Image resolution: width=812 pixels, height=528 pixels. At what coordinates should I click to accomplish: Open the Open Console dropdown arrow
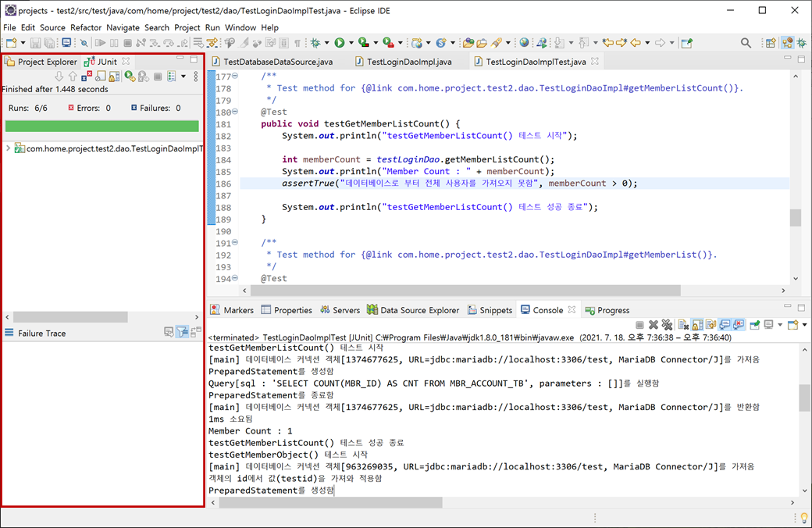point(804,325)
